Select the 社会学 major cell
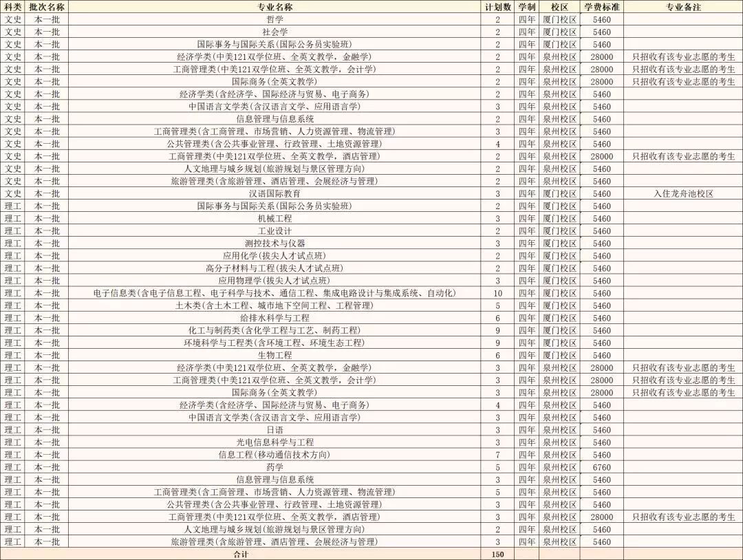This screenshot has width=743, height=560. tap(274, 32)
